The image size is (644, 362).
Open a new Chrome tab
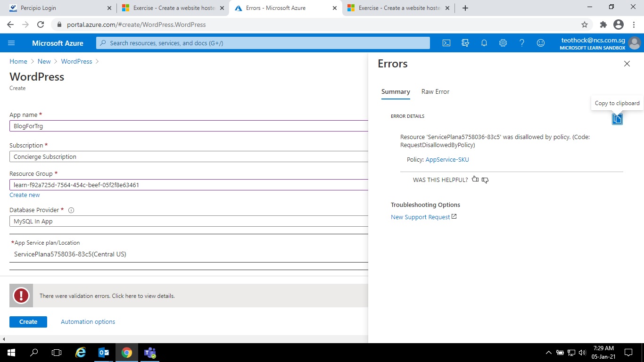(x=465, y=8)
